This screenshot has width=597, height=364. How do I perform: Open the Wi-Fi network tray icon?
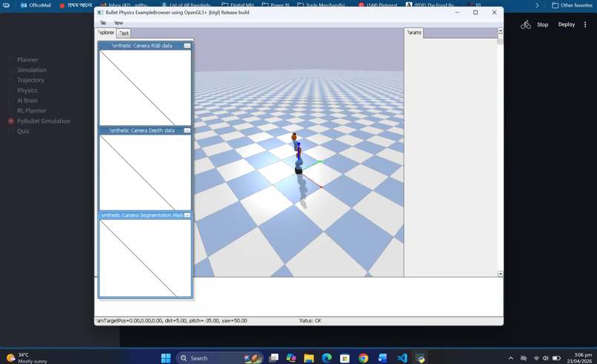(536, 358)
